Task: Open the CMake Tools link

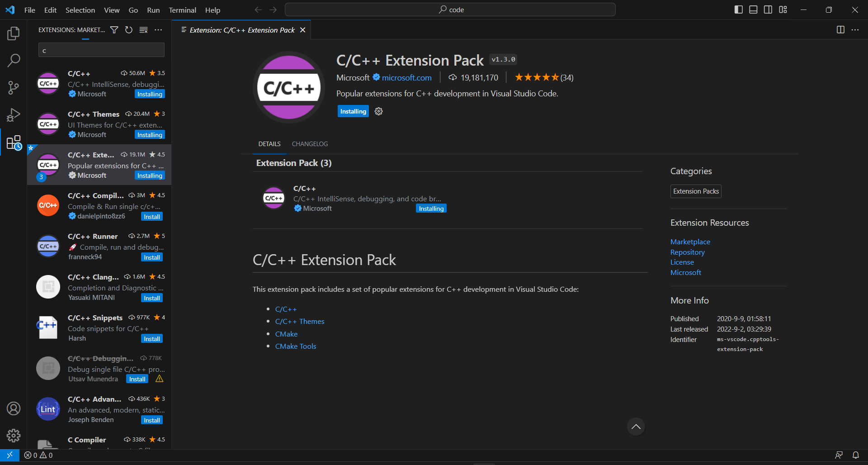Action: click(x=296, y=346)
